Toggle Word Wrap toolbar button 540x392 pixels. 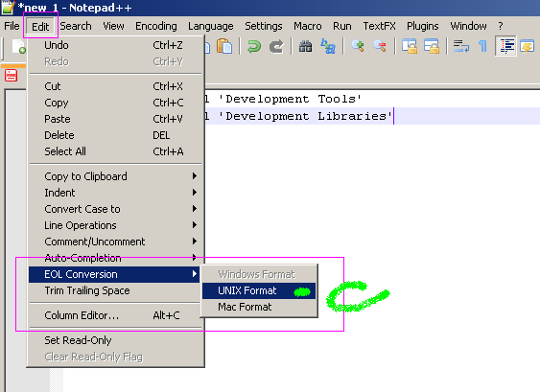(461, 46)
